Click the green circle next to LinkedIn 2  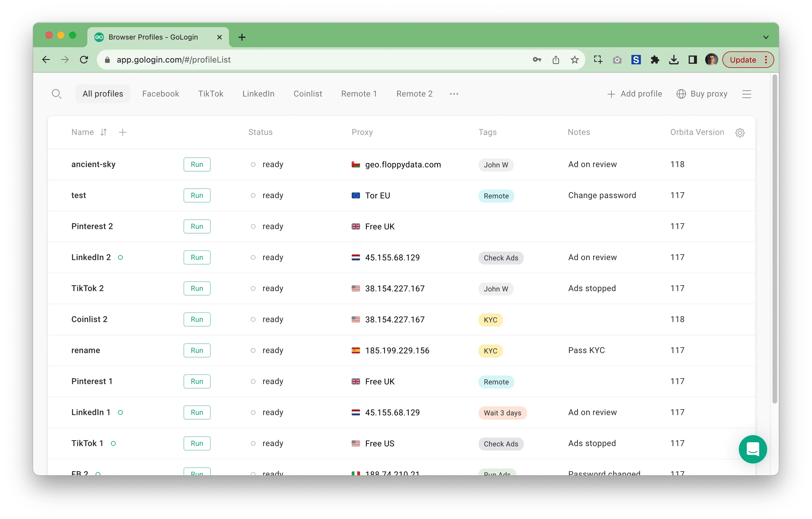120,257
